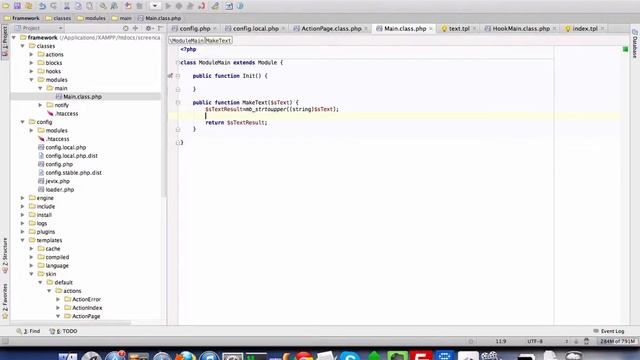Viewport: 640px width, 360px height.
Task: Fold the MakeText function in gutter
Action: [x=178, y=102]
